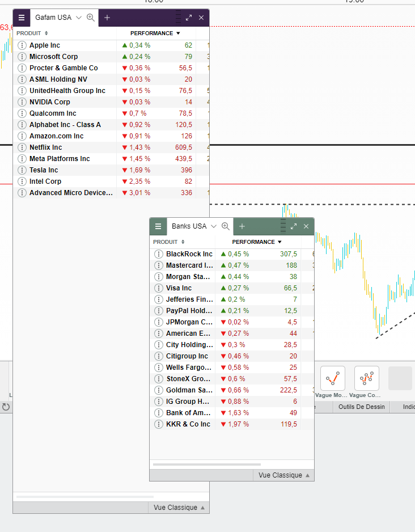Open options menu for Microsoft Corp
This screenshot has height=532, width=415.
coord(22,57)
